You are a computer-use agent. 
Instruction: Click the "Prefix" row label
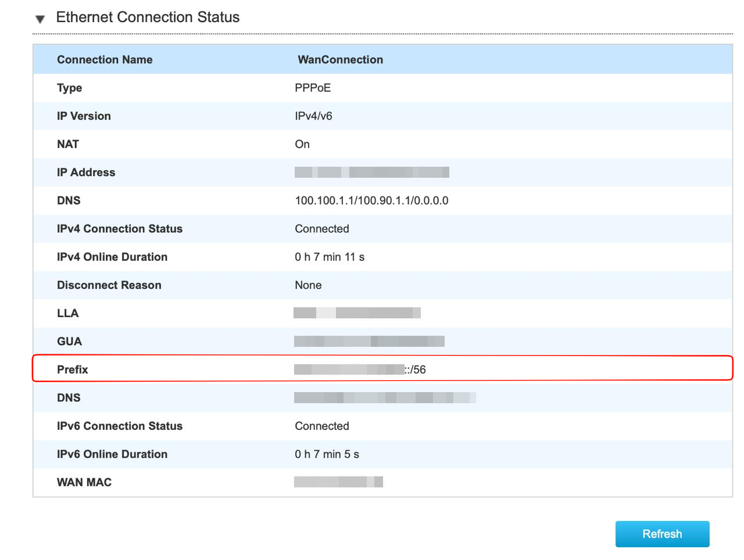pos(73,369)
